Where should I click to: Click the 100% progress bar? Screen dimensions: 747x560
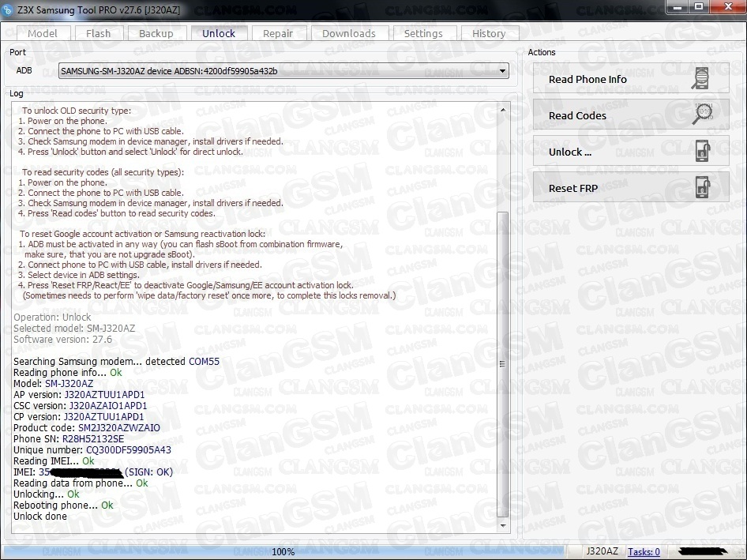283,551
